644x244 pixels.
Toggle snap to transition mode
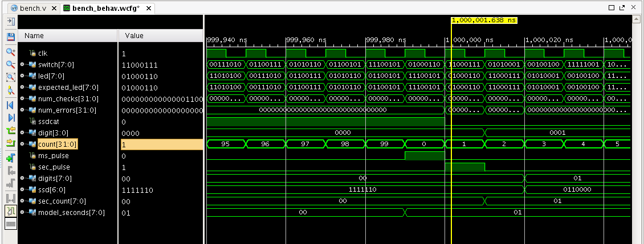11,211
